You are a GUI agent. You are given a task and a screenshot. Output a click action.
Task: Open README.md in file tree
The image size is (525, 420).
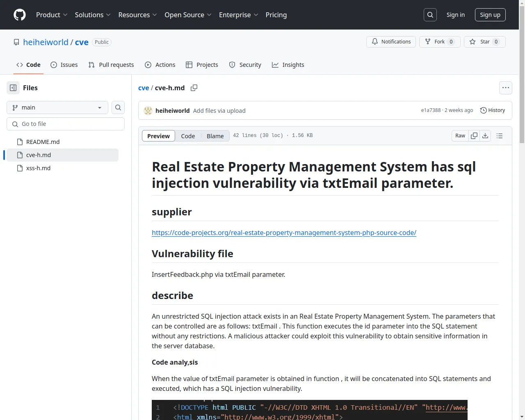[62, 142]
